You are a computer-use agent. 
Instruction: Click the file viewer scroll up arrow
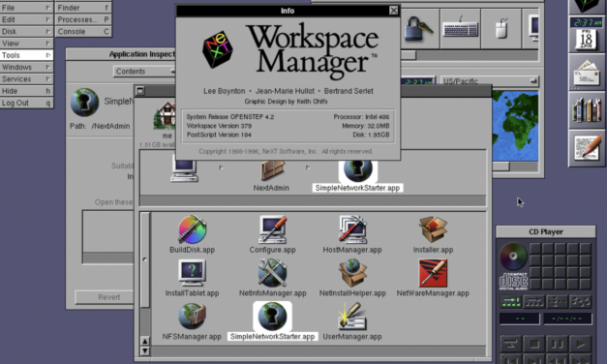coord(145,341)
